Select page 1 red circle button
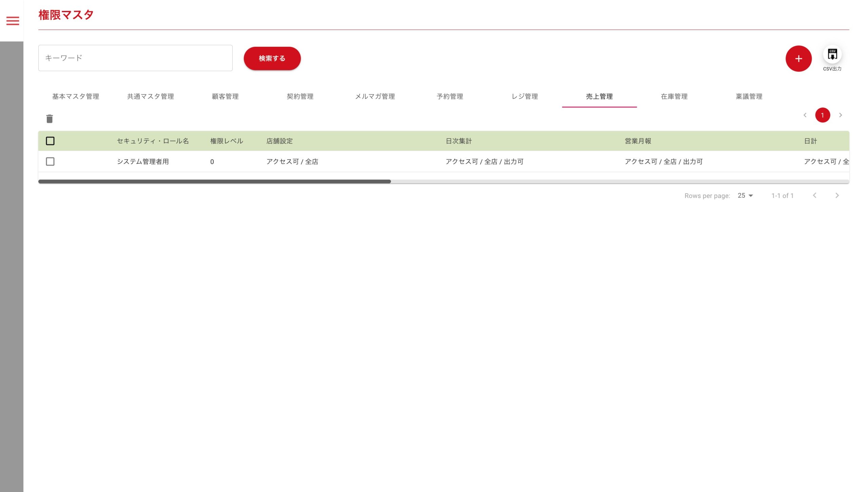Screen dimensions: 868x492 822,115
